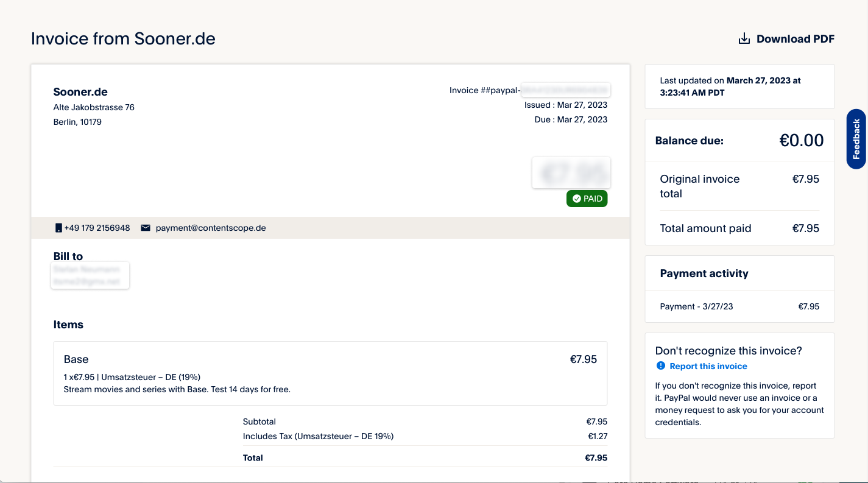Click the Subtotal label

click(259, 421)
